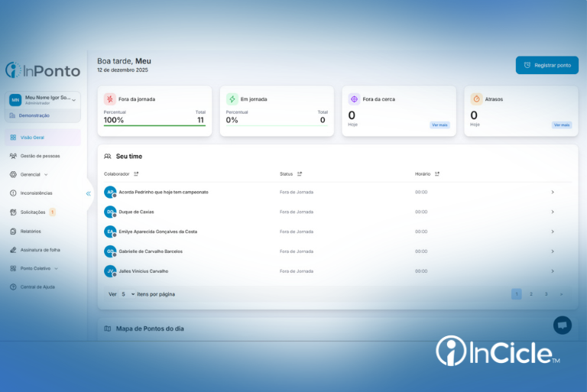Collapse the sidebar with double-chevron icon
This screenshot has width=587, height=392.
pos(89,193)
